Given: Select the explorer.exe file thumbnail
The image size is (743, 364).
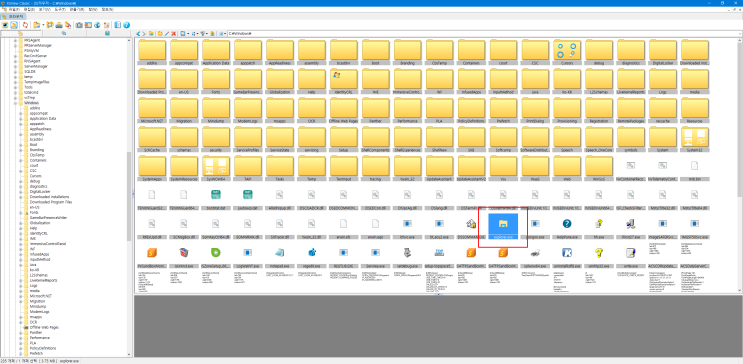Looking at the screenshot, I should tap(503, 226).
